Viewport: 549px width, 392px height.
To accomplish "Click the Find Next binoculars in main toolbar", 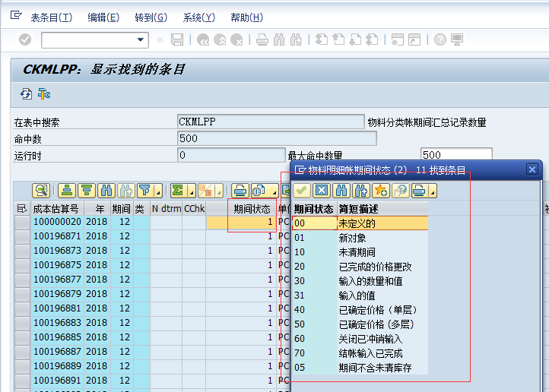I will 296,40.
